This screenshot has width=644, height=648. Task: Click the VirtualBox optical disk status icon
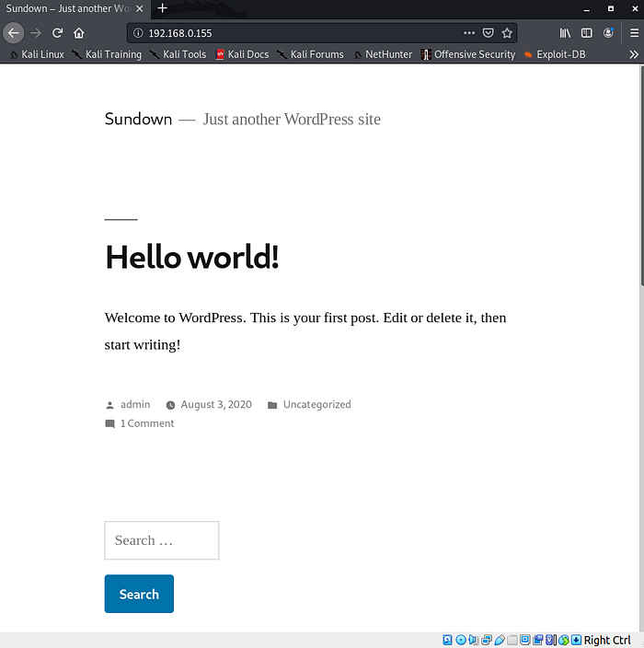pos(461,640)
